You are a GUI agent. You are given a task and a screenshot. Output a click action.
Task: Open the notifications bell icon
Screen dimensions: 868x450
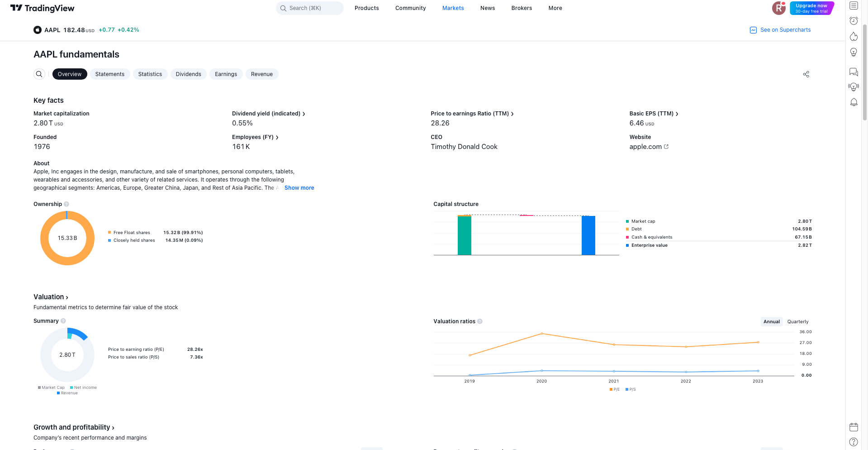click(854, 102)
